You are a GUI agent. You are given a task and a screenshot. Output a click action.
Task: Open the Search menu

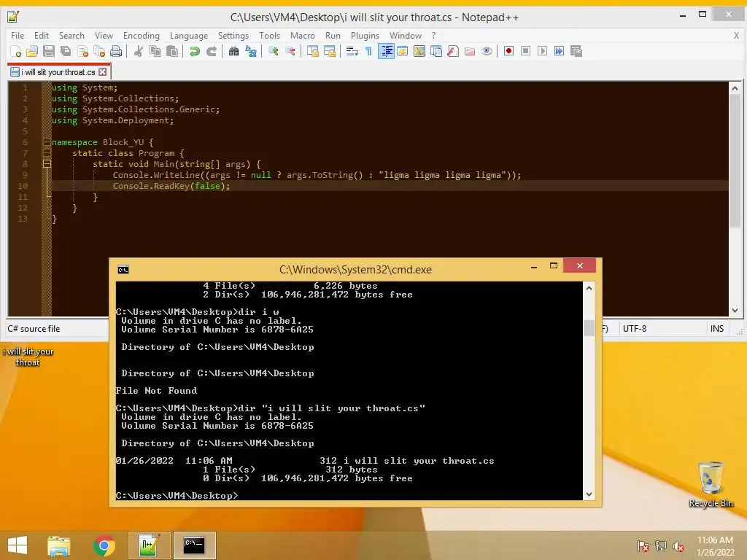click(x=71, y=36)
